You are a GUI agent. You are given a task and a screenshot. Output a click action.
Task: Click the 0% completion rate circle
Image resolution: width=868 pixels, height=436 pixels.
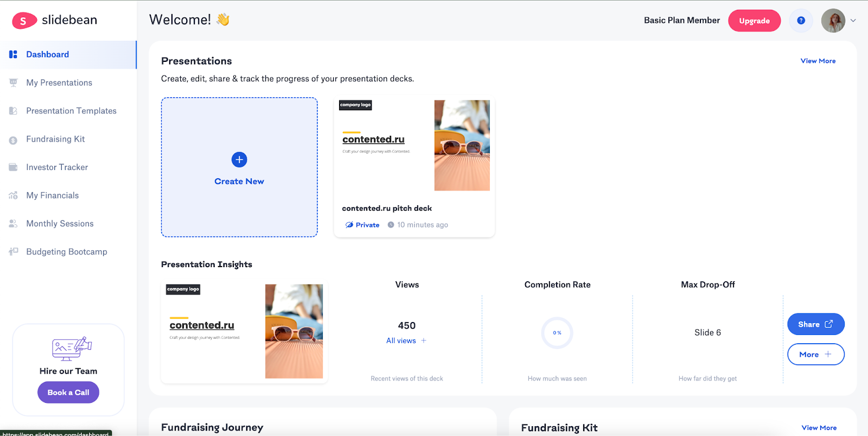[557, 333]
